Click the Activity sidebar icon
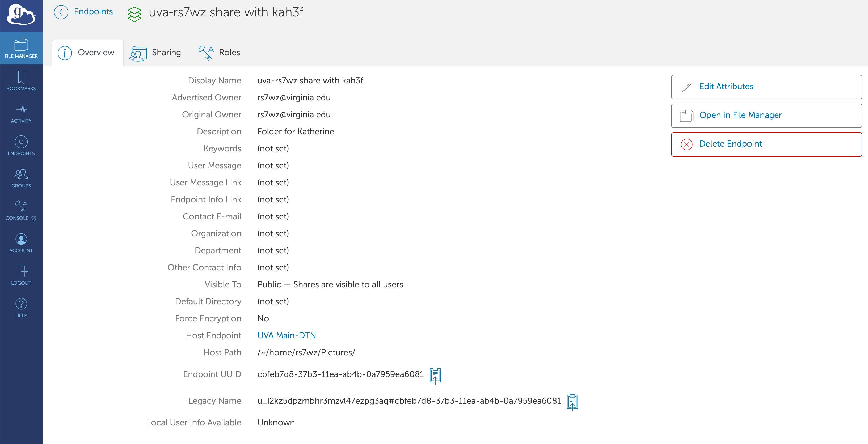 [x=22, y=113]
